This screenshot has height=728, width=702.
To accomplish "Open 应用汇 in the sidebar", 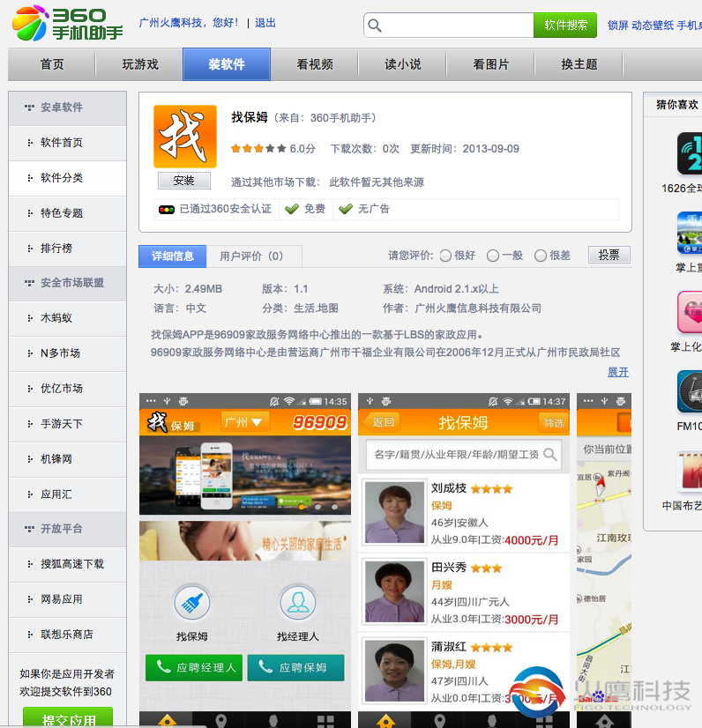I will click(67, 494).
